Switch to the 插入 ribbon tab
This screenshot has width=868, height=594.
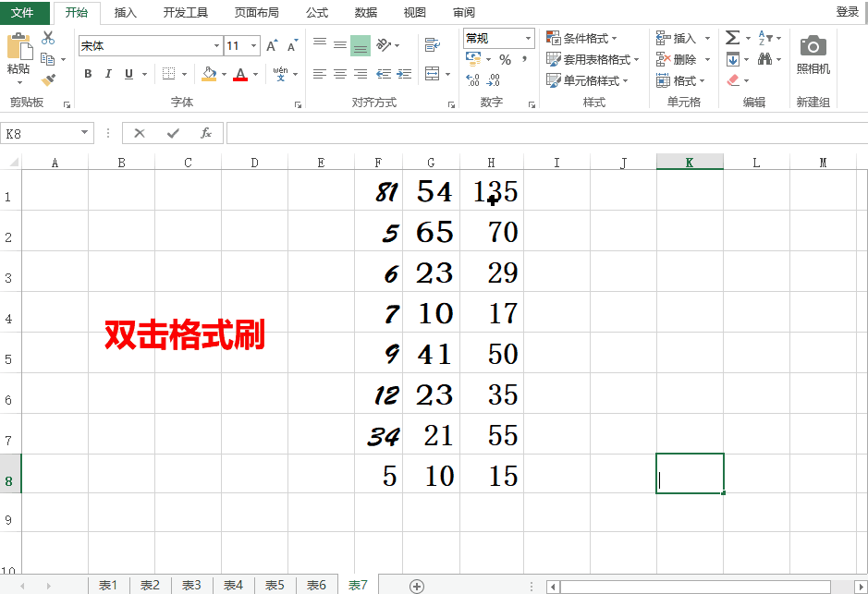(125, 13)
